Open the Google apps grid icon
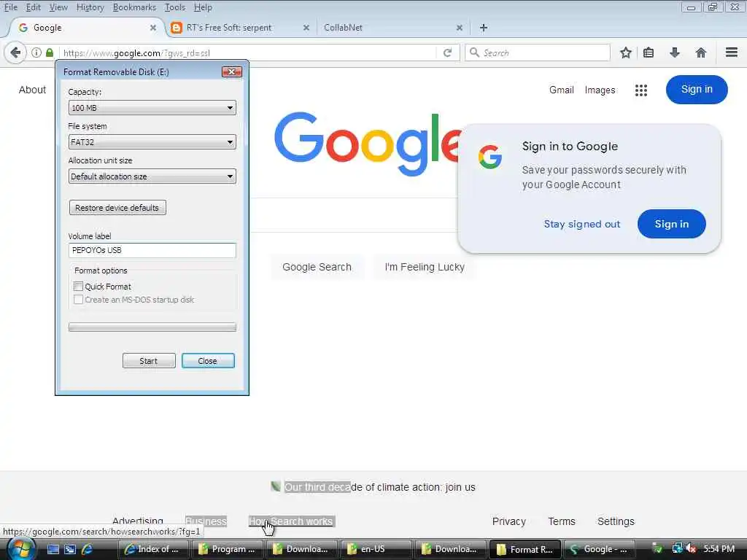Screen dimensions: 747x560 (641, 90)
